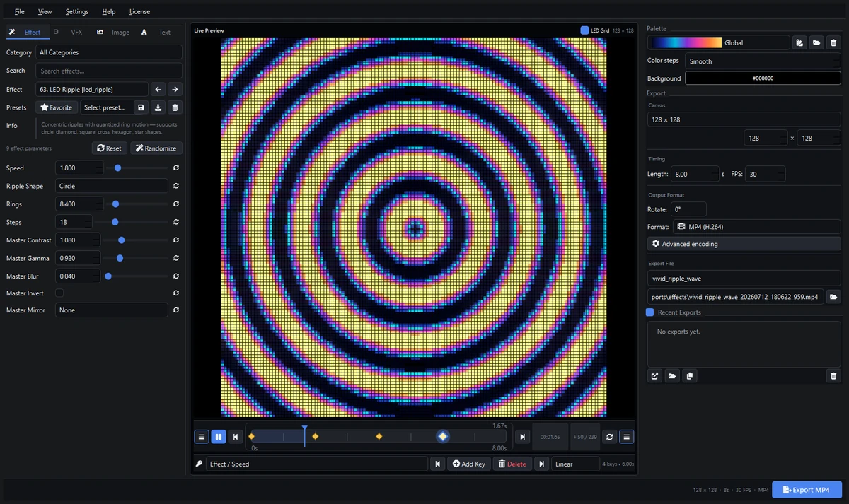Click the Randomize button

point(156,148)
